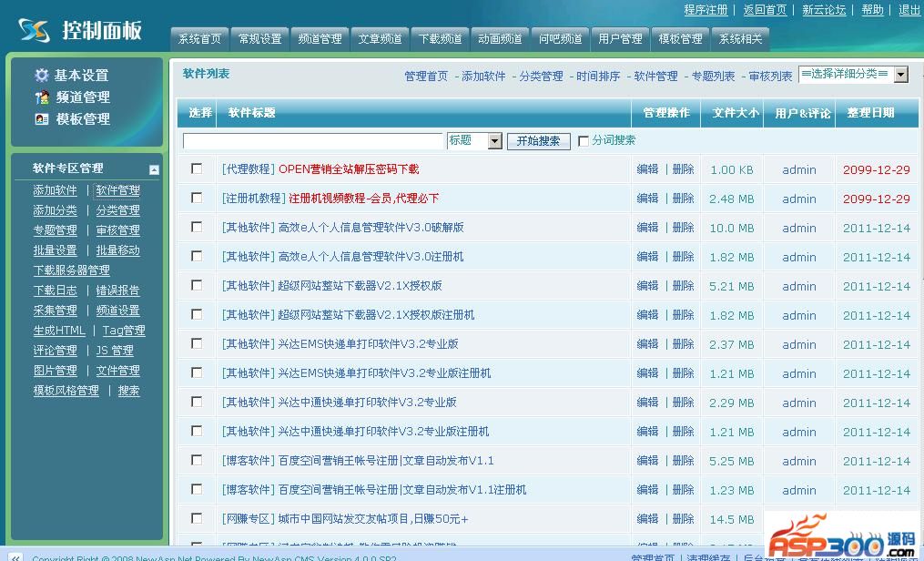Click 时间排序 in the list header links
The image size is (924, 561).
point(598,76)
